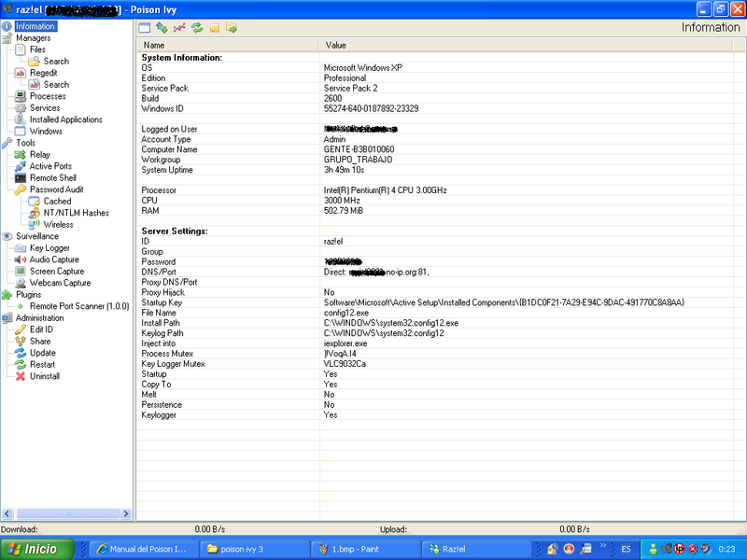747x560 pixels.
Task: Select Remote Port Scanner (1.0.0) plugin
Action: (79, 306)
